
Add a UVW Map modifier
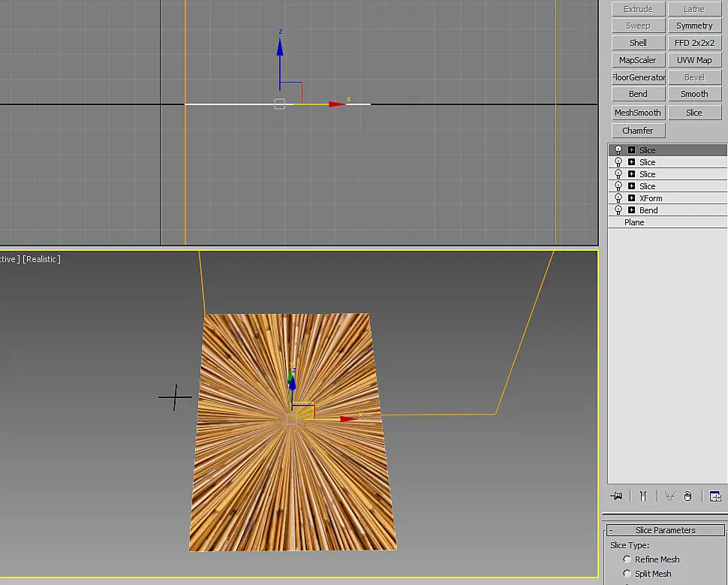coord(694,60)
